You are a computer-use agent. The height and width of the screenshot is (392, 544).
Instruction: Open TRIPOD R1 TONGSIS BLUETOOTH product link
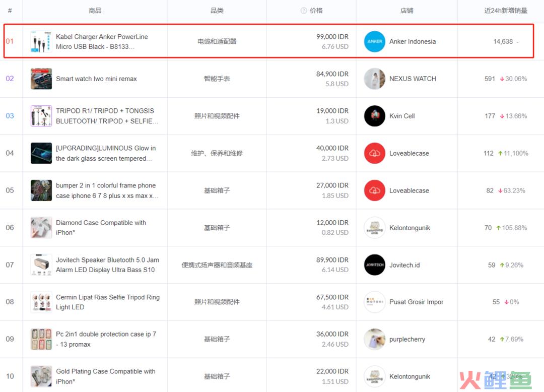pyautogui.click(x=107, y=116)
